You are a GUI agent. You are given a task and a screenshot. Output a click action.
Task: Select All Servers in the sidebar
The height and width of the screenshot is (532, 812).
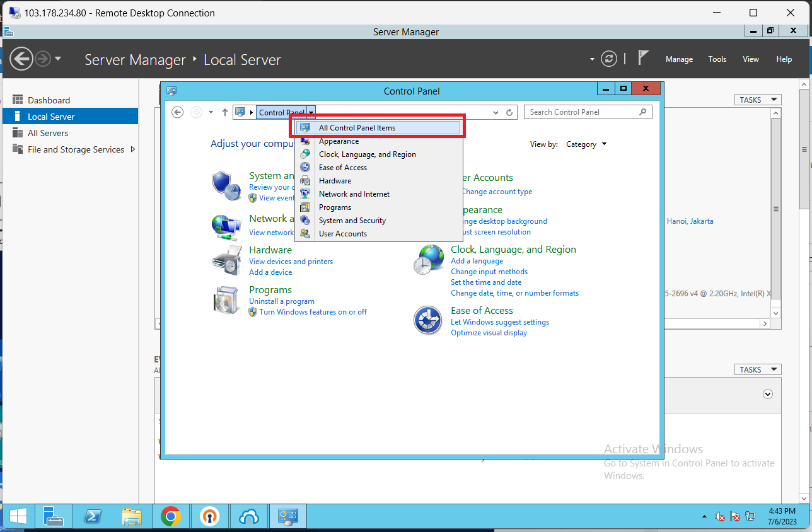coord(70,133)
